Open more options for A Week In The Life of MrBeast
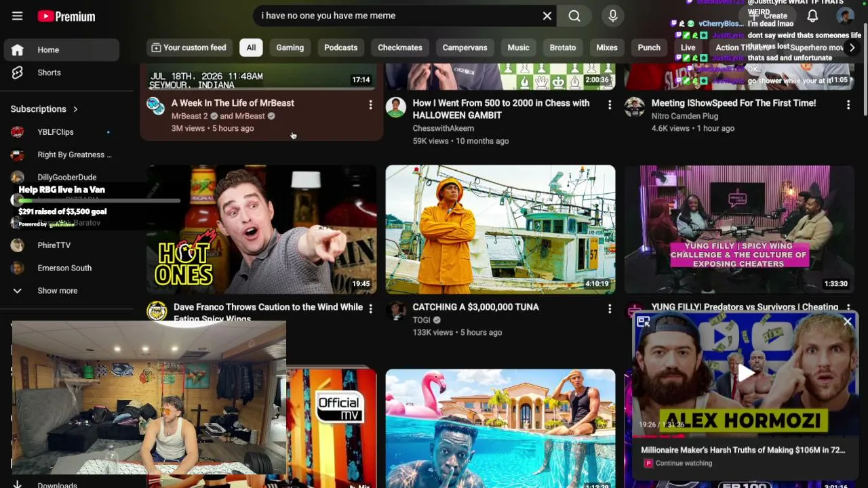The height and width of the screenshot is (488, 868). [x=370, y=104]
